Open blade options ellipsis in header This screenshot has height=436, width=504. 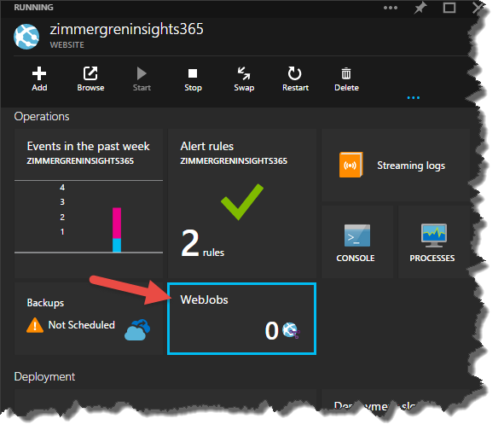tap(391, 8)
